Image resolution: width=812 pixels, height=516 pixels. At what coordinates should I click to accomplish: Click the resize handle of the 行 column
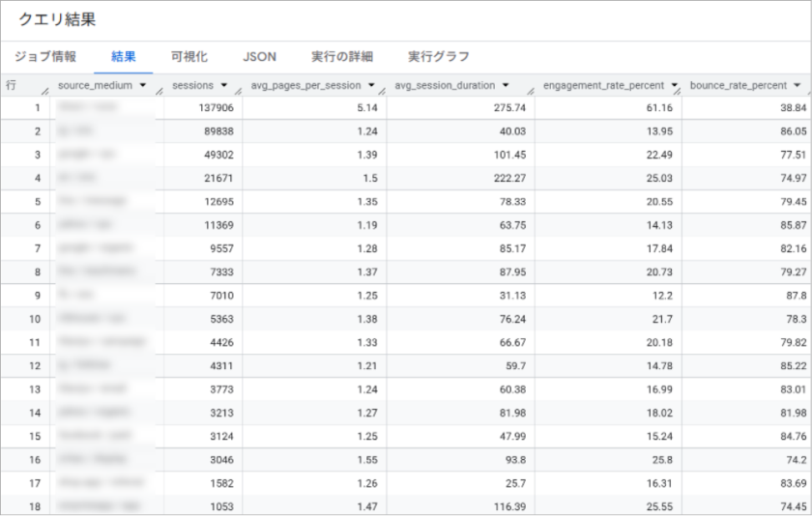(45, 91)
